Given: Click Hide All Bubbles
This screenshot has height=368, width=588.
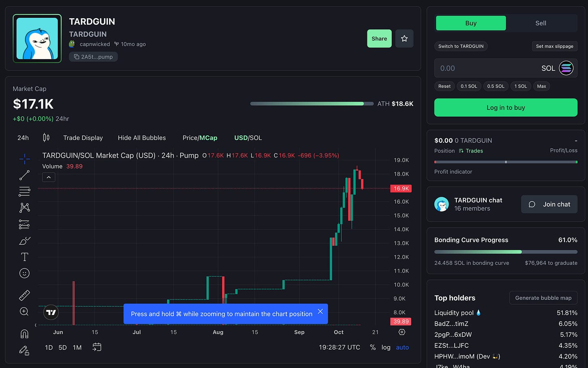Looking at the screenshot, I should 142,138.
